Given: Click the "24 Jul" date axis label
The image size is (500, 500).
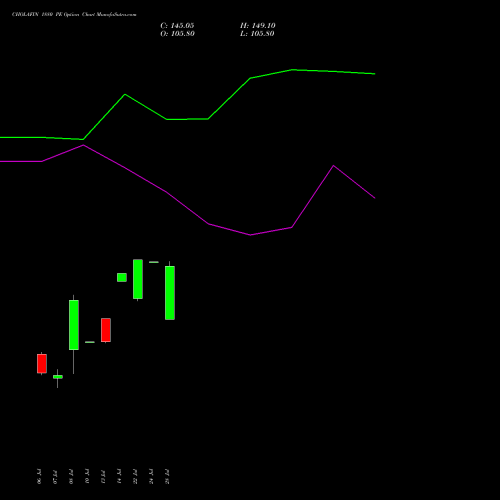Looking at the screenshot, I should pos(151,477).
